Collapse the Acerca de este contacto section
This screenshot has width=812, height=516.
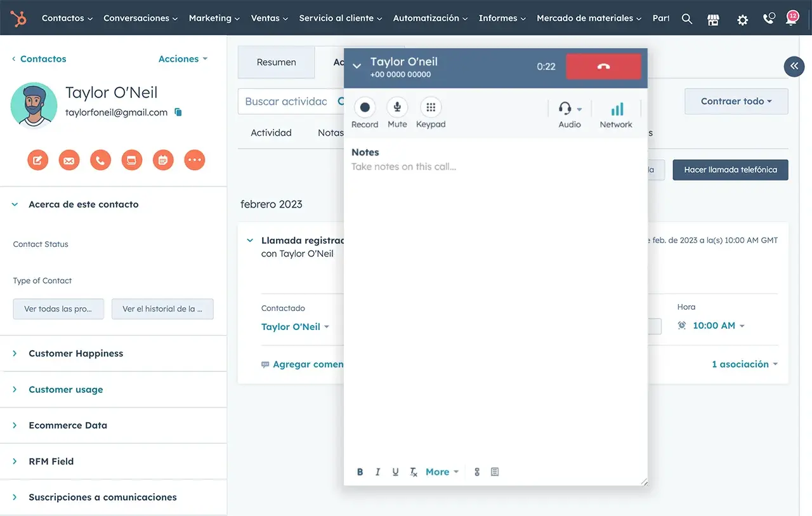point(15,205)
